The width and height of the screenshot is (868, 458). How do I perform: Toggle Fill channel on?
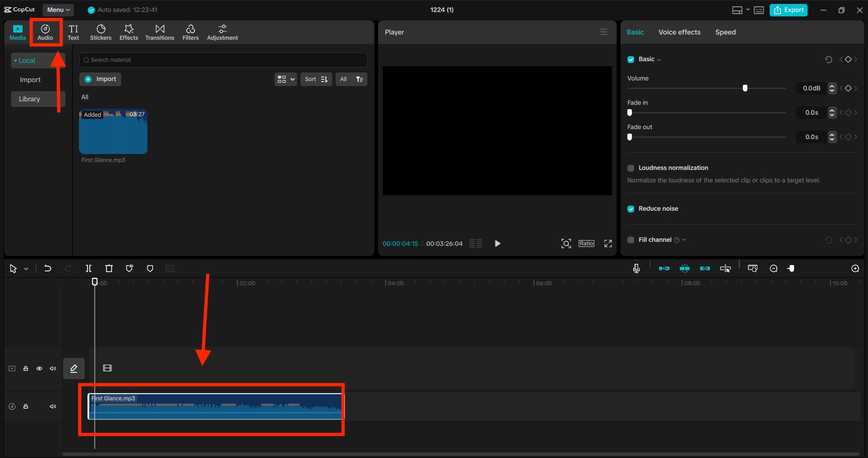(630, 240)
